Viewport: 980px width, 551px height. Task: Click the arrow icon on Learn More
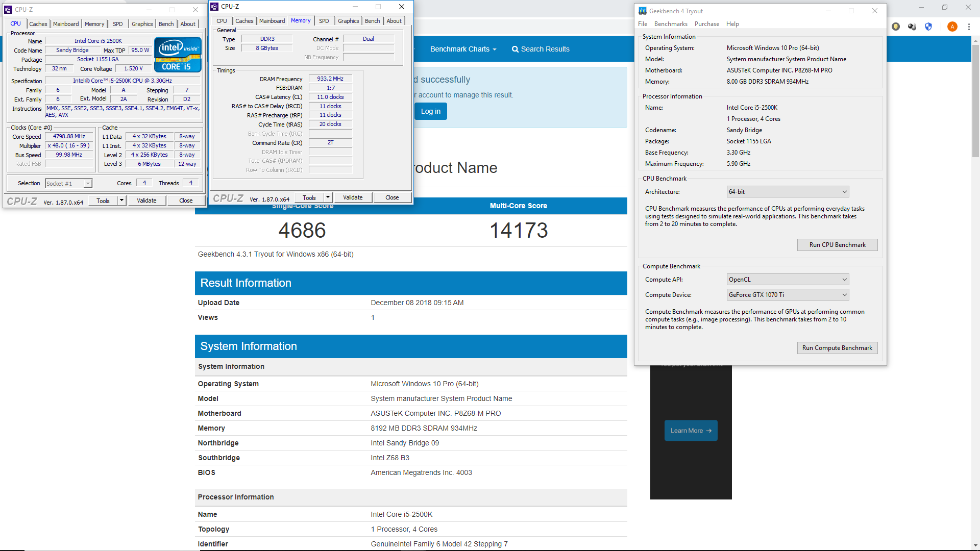pyautogui.click(x=708, y=431)
